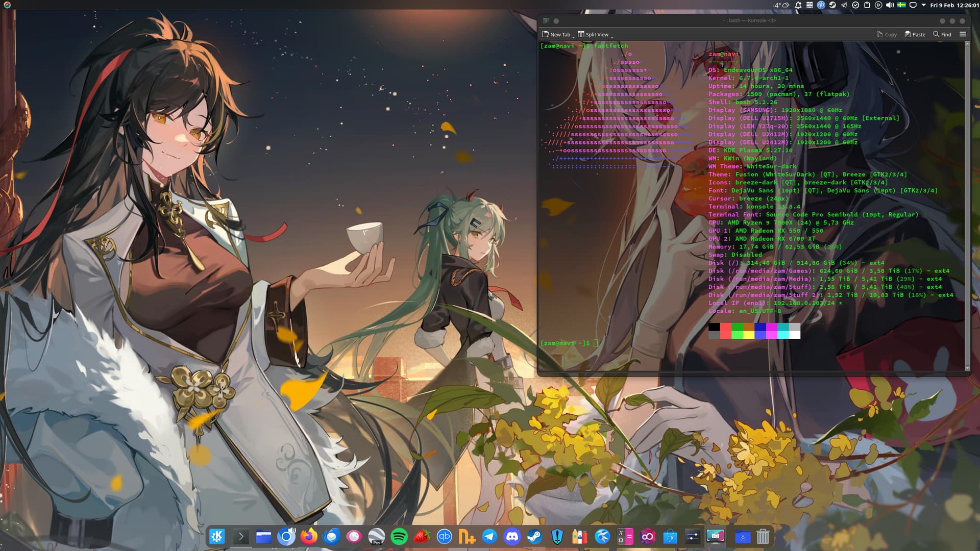
Task: Click the date and time clock
Action: [954, 5]
